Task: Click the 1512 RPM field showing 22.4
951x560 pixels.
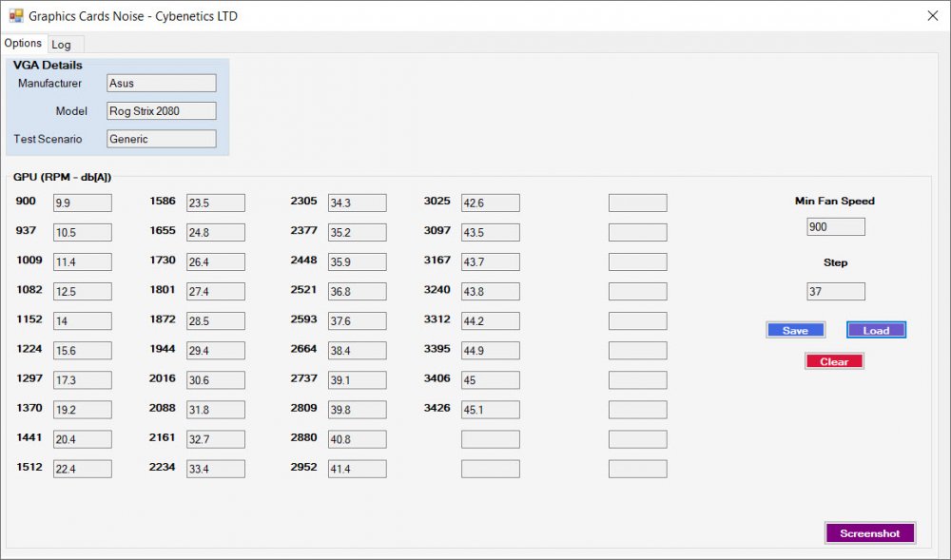Action: click(x=82, y=469)
